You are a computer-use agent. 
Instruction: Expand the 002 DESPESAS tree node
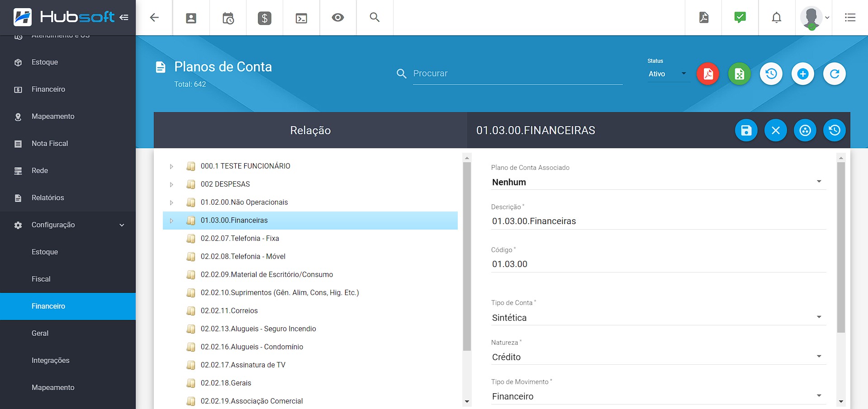[x=171, y=184]
